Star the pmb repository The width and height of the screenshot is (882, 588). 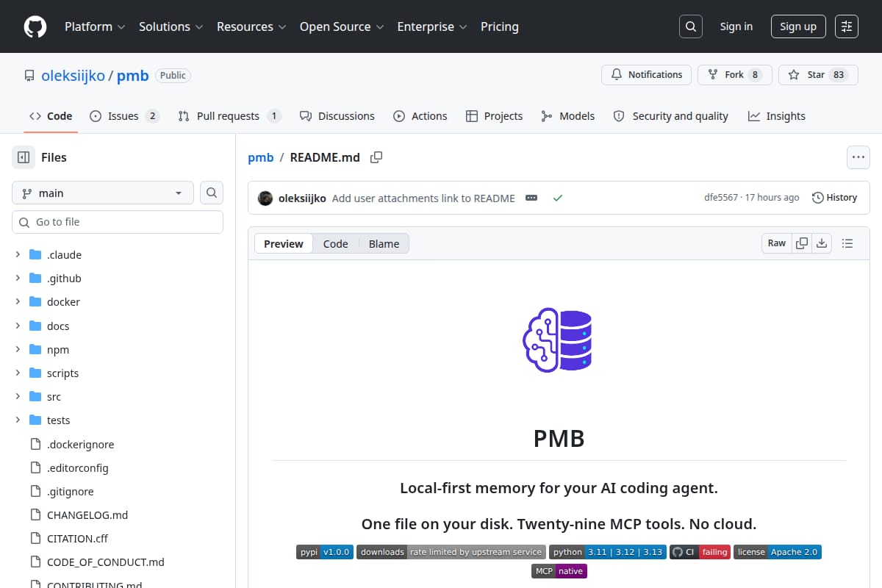click(818, 75)
